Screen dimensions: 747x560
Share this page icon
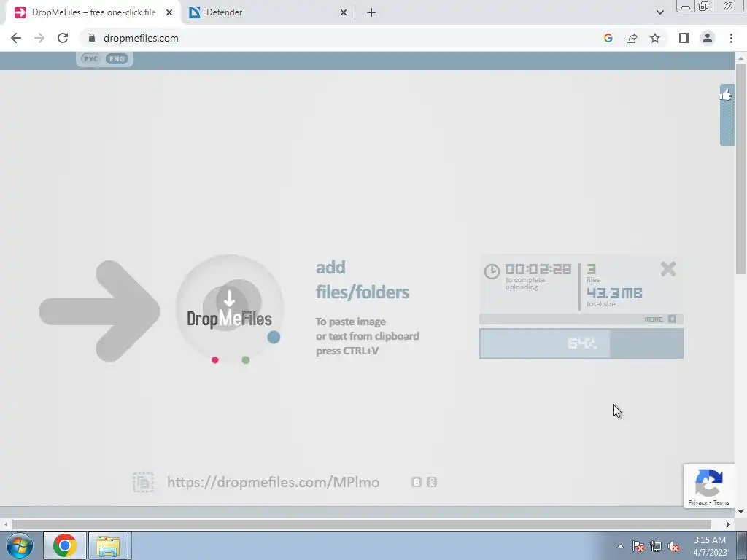632,38
